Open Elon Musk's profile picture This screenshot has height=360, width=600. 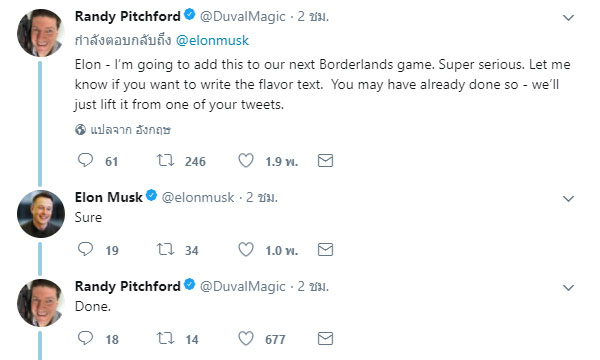(x=41, y=213)
